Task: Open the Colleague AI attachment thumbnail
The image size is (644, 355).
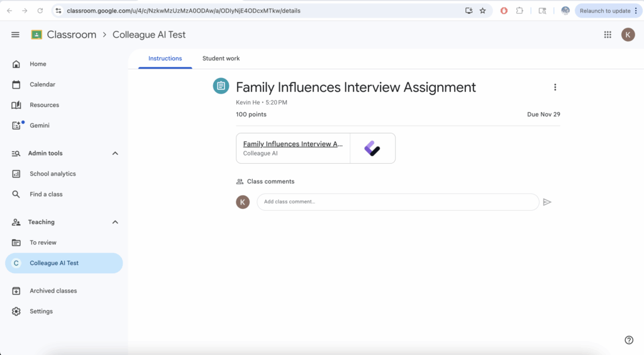Action: [x=372, y=149]
